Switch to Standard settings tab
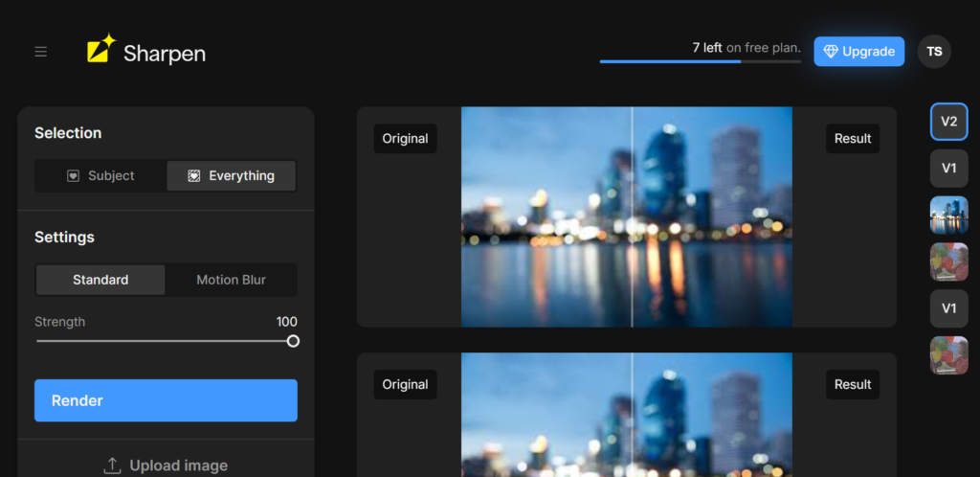The width and height of the screenshot is (980, 477). [100, 280]
